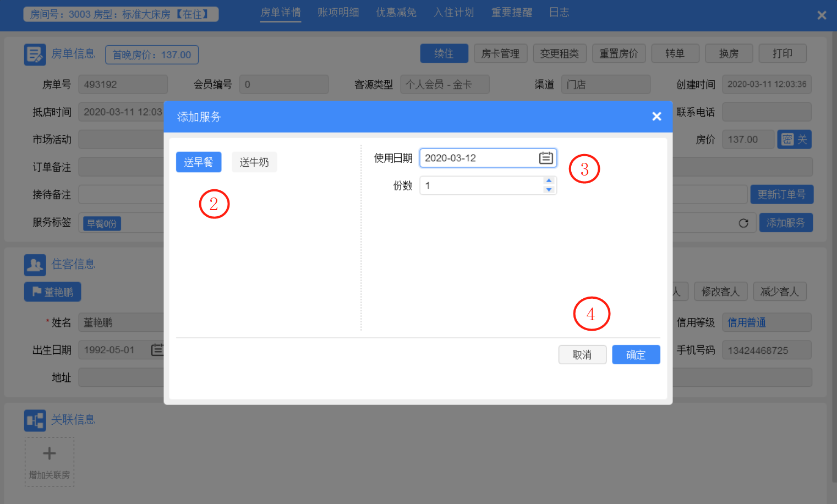The image size is (837, 504).
Task: Click the 取消 button
Action: pyautogui.click(x=582, y=355)
